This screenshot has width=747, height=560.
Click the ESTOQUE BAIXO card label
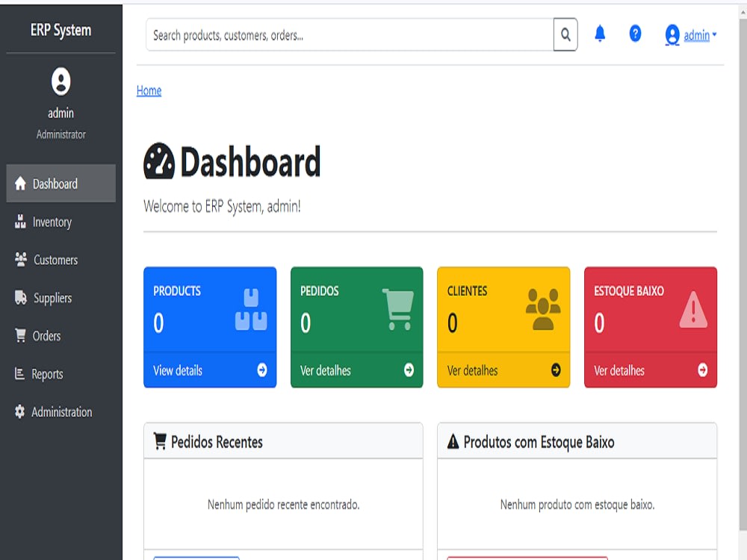point(629,291)
